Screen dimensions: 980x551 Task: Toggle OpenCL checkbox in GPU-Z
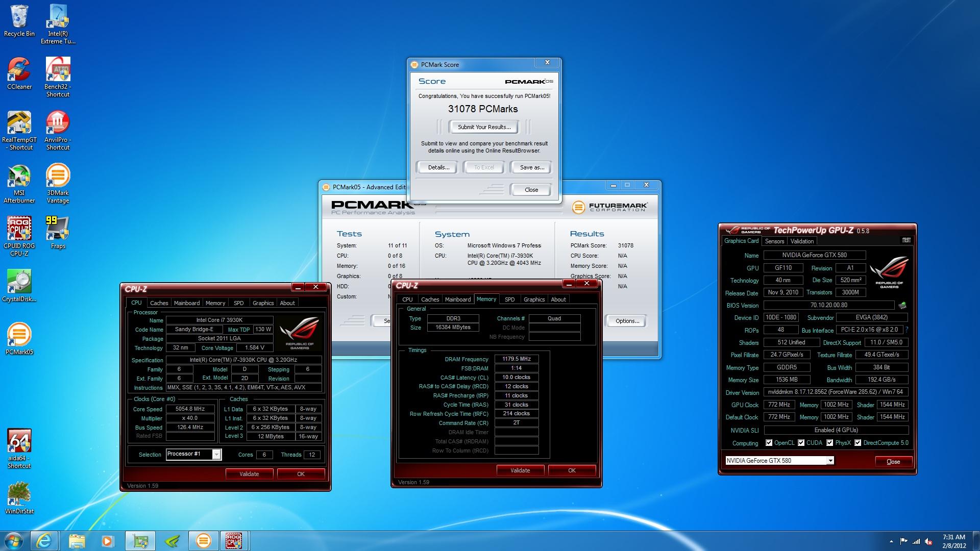(769, 443)
